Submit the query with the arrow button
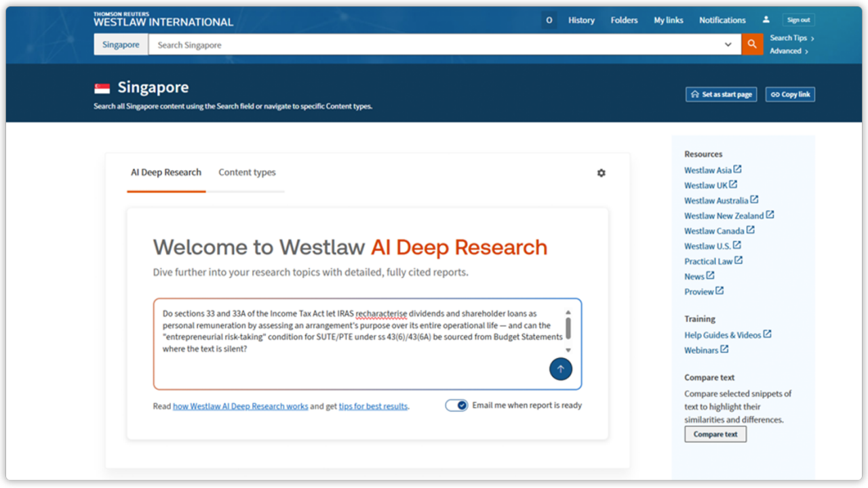This screenshot has width=868, height=488. pos(561,369)
